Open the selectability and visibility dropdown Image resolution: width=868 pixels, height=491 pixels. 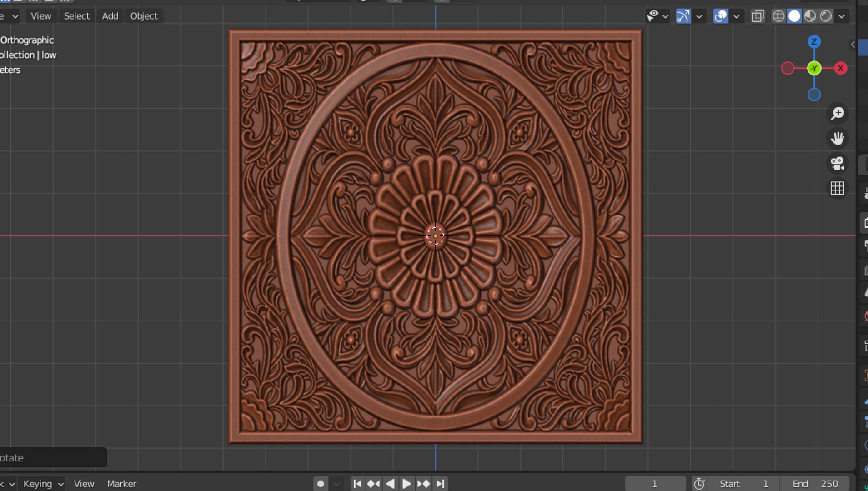click(x=657, y=16)
